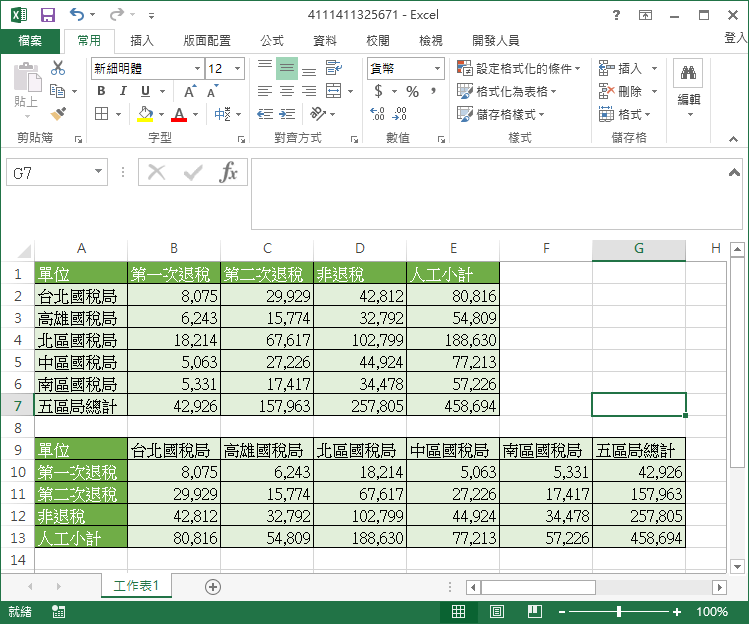Open 儲存格樣式 cell styles dropdown

click(x=501, y=114)
